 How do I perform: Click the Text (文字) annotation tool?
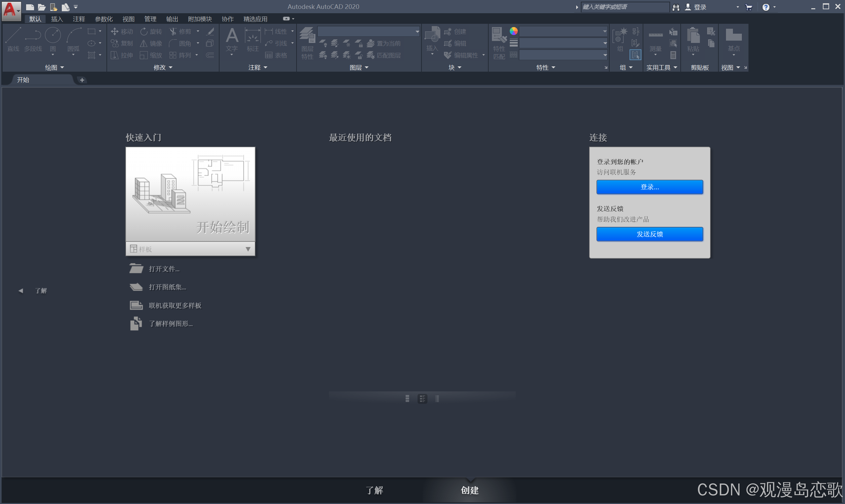(232, 36)
